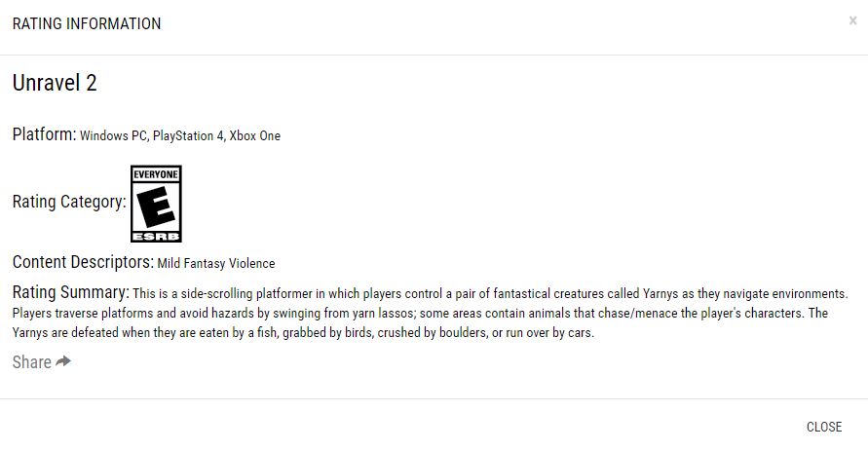Click the Rating Category label

coord(69,202)
